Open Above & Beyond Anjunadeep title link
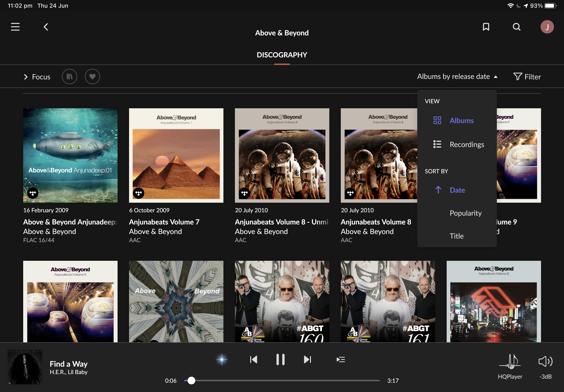The width and height of the screenshot is (564, 392). pyautogui.click(x=70, y=222)
